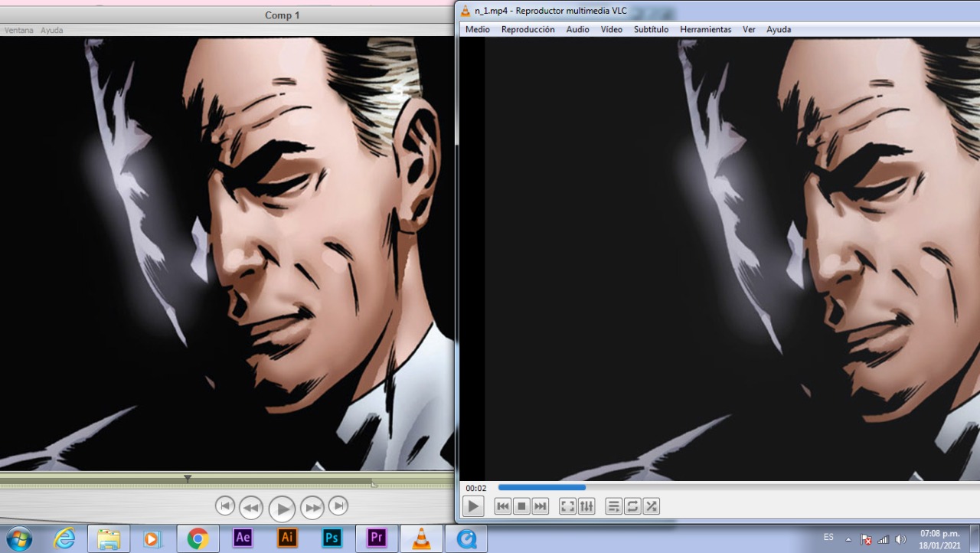Open Adobe Illustrator from taskbar
The height and width of the screenshot is (553, 980).
tap(287, 538)
